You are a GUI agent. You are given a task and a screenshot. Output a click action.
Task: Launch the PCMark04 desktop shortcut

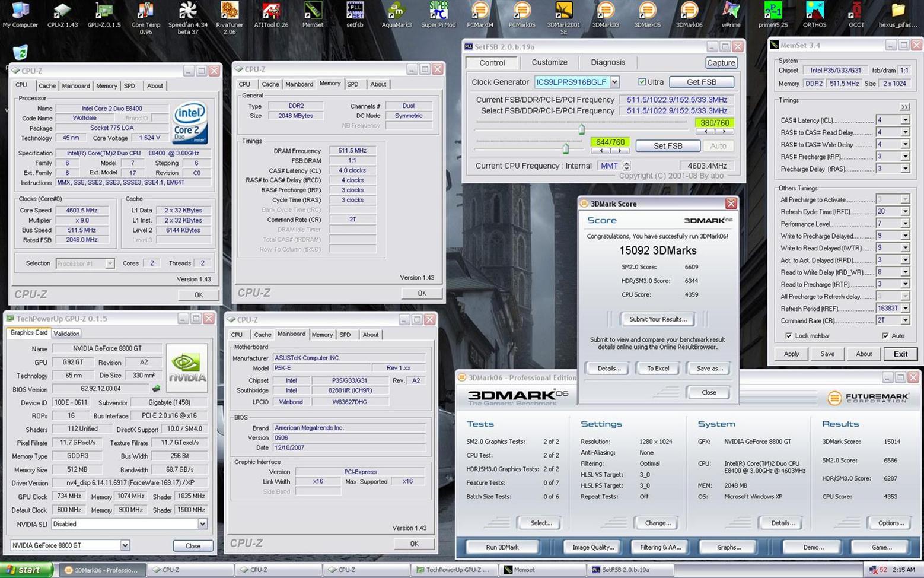point(480,15)
